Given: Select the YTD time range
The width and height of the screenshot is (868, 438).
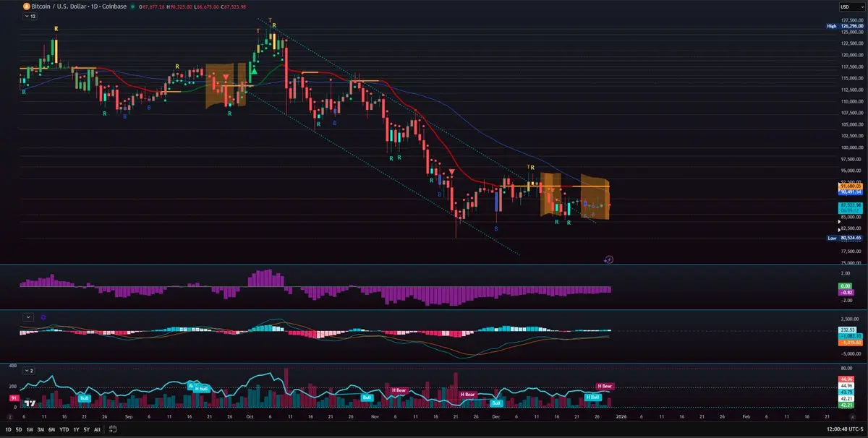Looking at the screenshot, I should tap(65, 429).
